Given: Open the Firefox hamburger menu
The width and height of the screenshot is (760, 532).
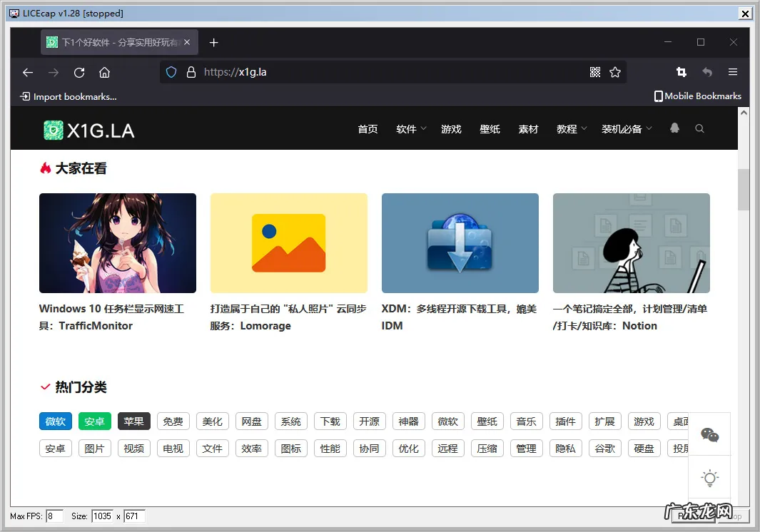Looking at the screenshot, I should tap(732, 72).
